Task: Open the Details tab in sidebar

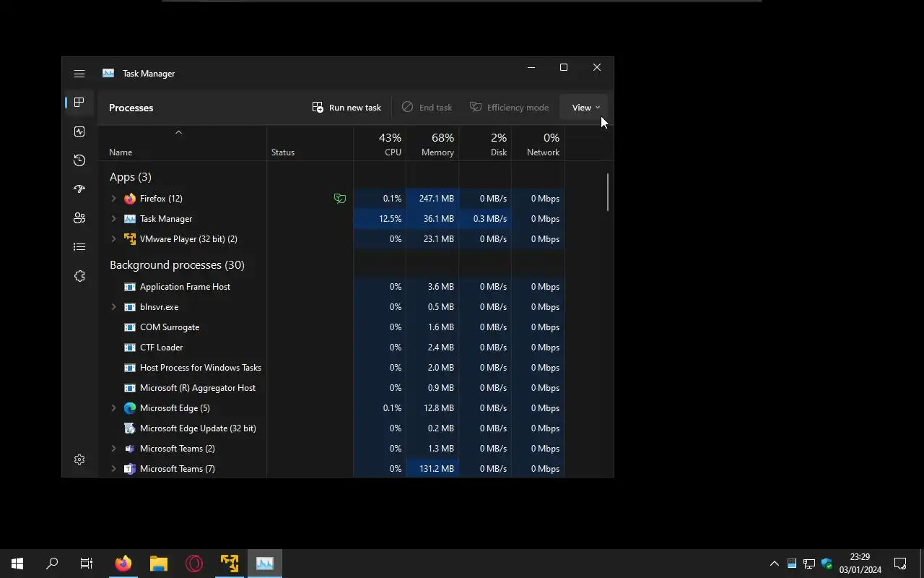Action: pyautogui.click(x=79, y=247)
